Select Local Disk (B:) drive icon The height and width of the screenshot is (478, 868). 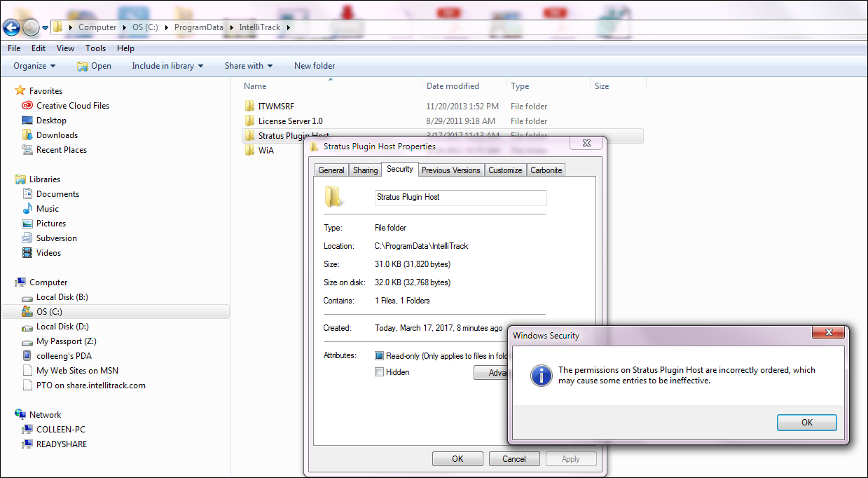tap(27, 297)
